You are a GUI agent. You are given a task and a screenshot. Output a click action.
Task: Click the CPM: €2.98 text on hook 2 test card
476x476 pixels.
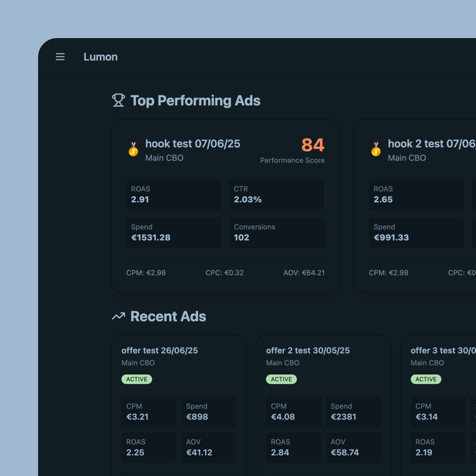(389, 273)
